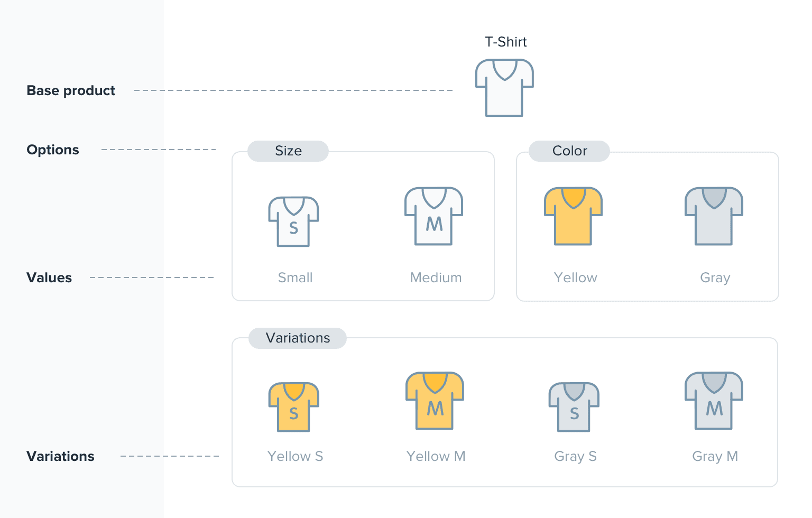Select the Small size shirt icon
The width and height of the screenshot is (812, 518).
click(x=293, y=221)
